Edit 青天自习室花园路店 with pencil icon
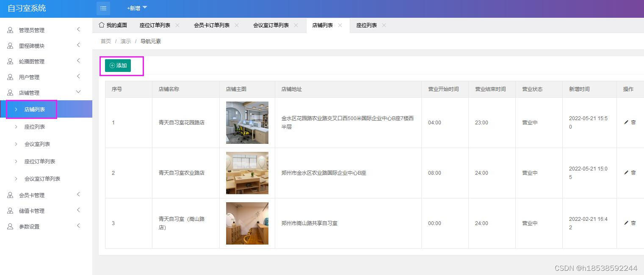 click(x=626, y=122)
